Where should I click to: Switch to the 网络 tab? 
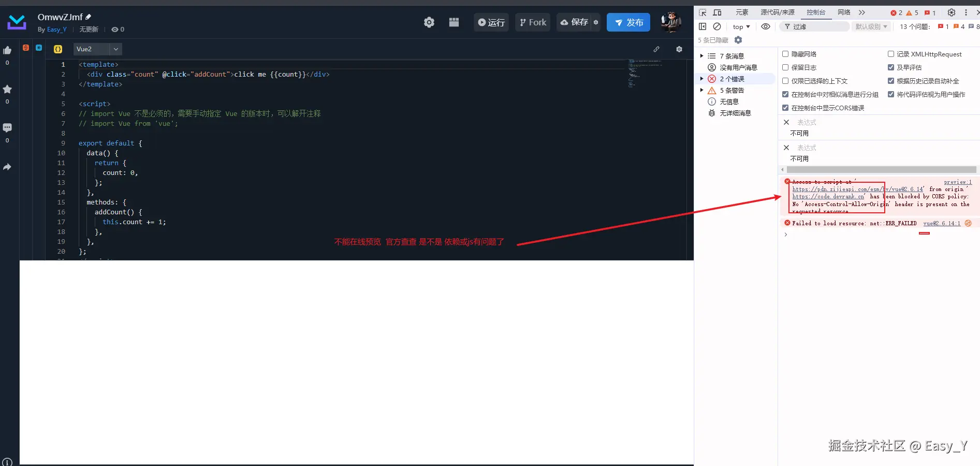pos(844,12)
